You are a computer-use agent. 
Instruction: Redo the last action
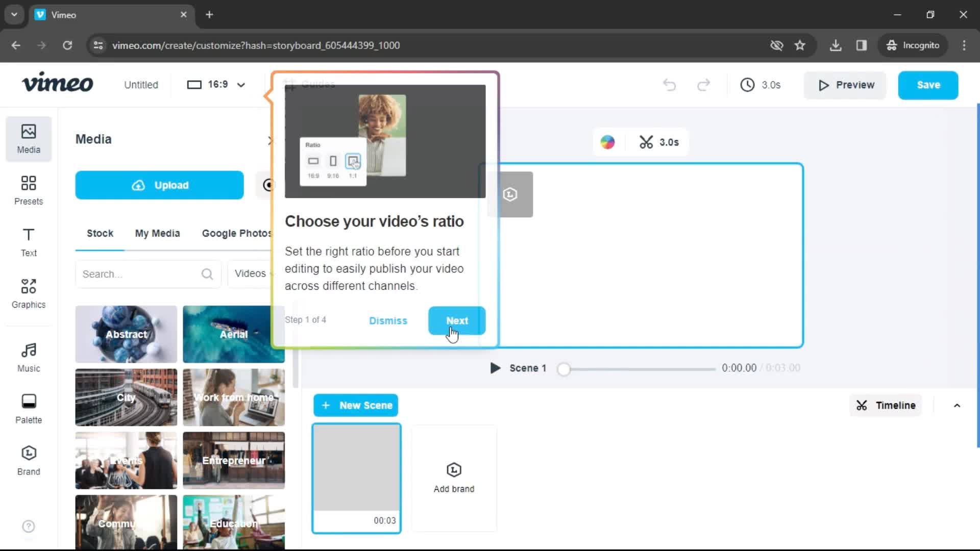coord(703,85)
